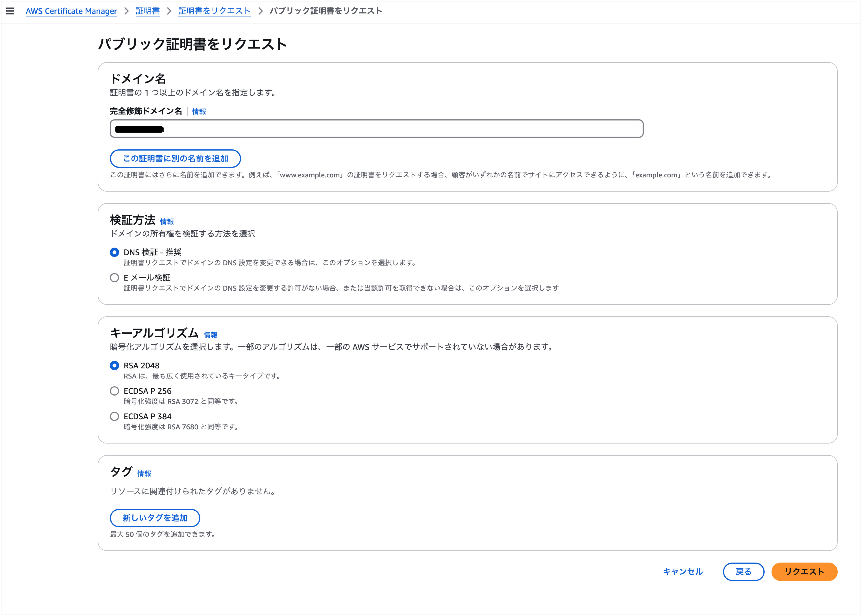Click この証明書に別の名前を追加 button
Screen dimensions: 862x616
coord(175,159)
